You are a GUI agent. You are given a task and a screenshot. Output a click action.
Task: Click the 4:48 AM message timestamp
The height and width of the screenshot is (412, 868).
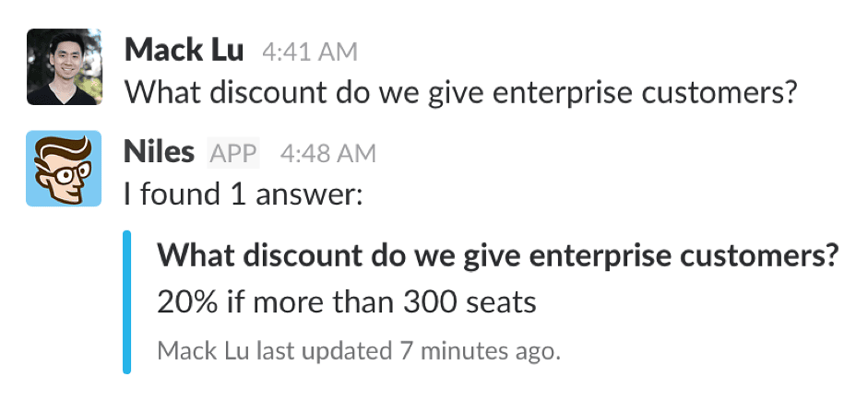327,154
